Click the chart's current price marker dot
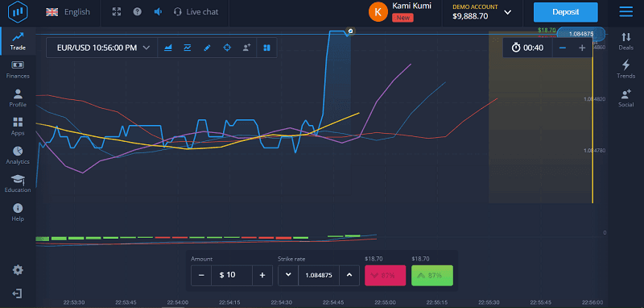The image size is (644, 308). point(350,31)
